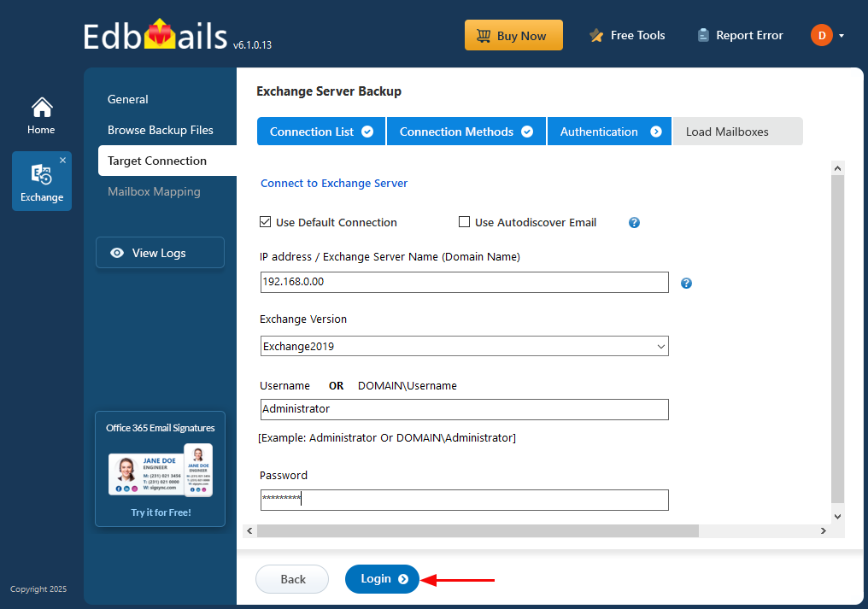Switch to Load Mailboxes tab
Screen dimensions: 868x609
(737, 132)
